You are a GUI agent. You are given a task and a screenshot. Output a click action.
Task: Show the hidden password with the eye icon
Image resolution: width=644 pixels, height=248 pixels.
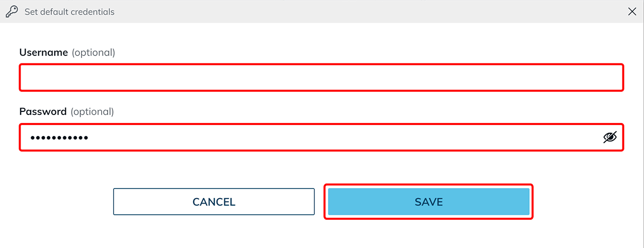tap(610, 137)
